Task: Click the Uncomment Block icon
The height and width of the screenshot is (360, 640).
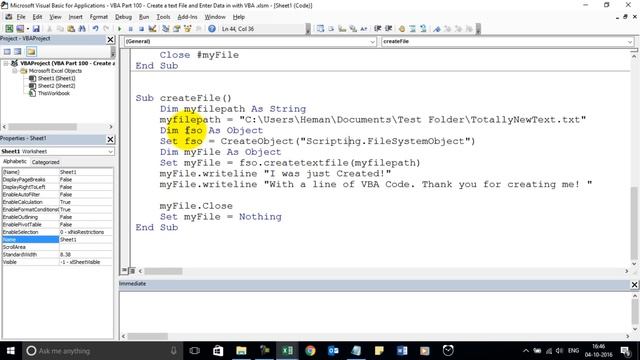Action: (423, 29)
